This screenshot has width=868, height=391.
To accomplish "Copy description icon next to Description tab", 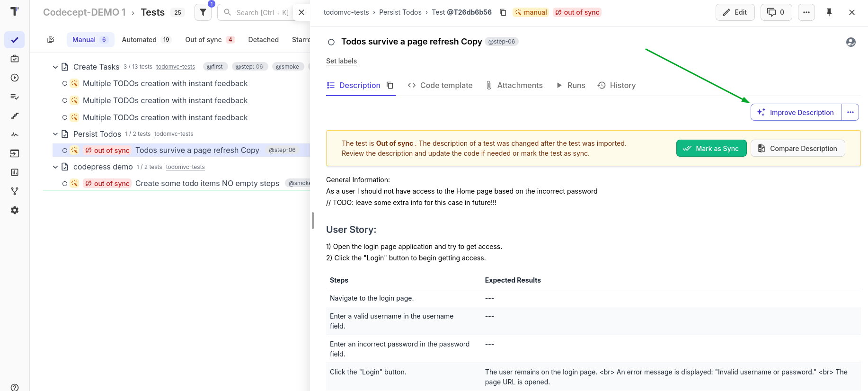I will point(390,85).
